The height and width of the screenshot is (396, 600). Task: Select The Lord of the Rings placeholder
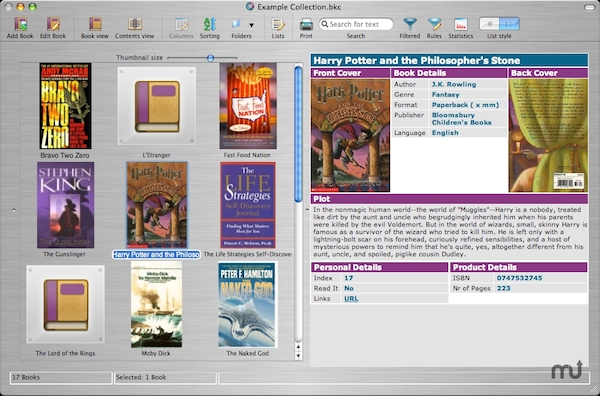point(65,304)
